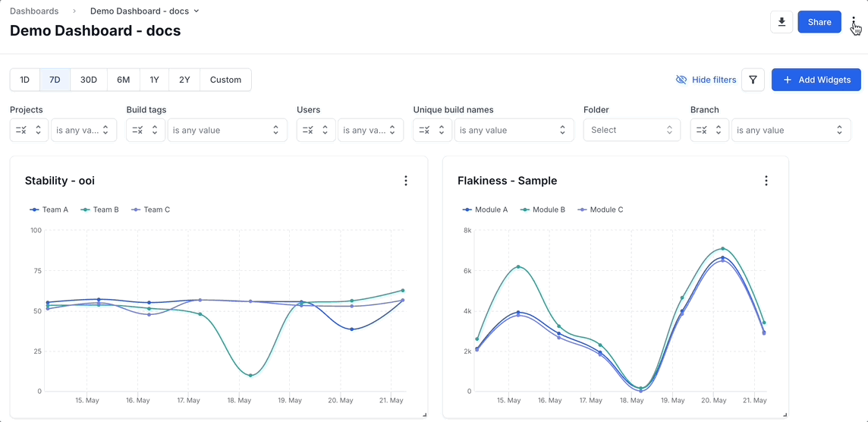This screenshot has width=868, height=422.
Task: Toggle Hide filters visibility
Action: (706, 80)
